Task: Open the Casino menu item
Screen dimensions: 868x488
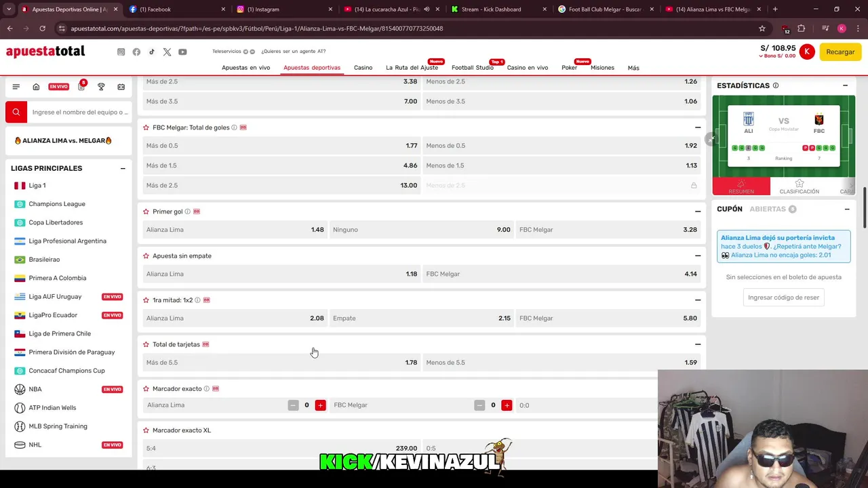Action: [x=363, y=68]
